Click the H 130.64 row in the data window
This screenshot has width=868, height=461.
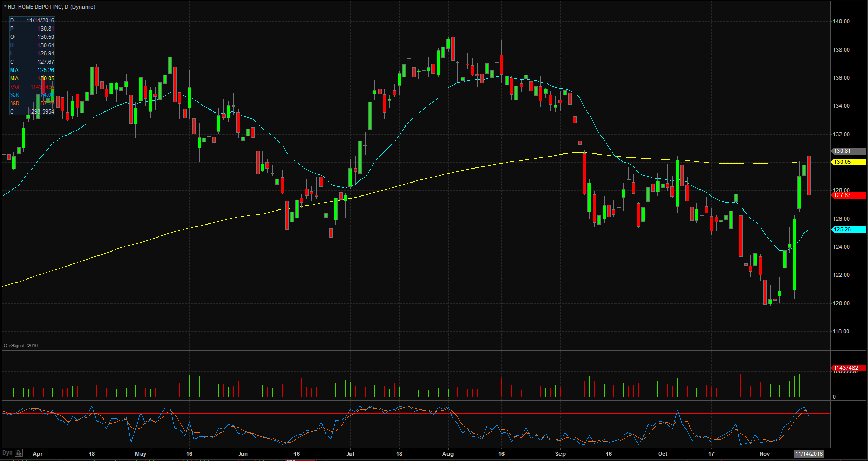[32, 46]
